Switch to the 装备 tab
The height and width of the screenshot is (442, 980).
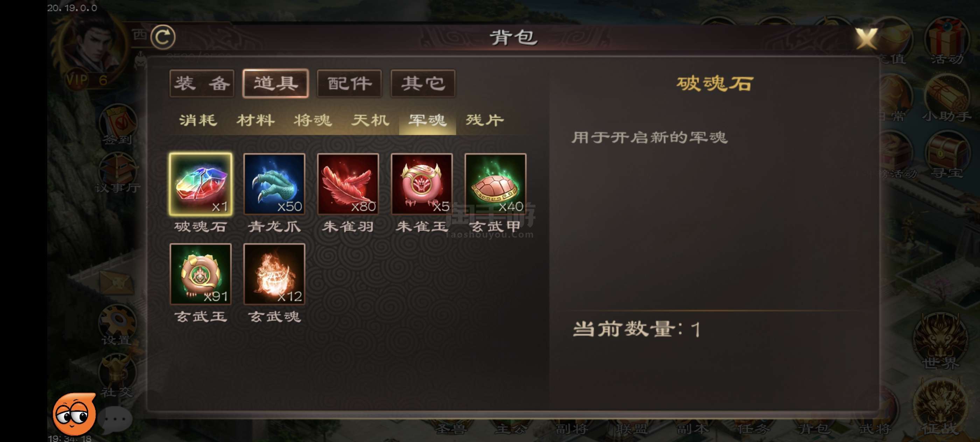click(202, 83)
